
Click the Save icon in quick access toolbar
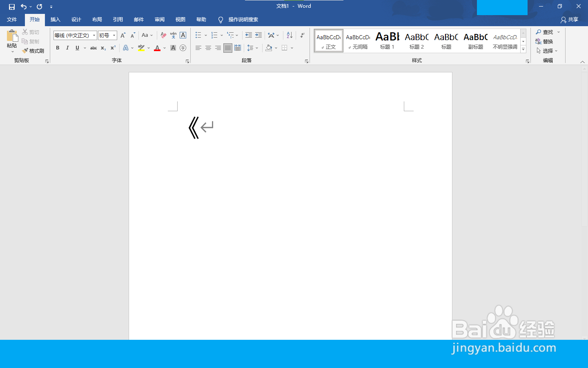(x=12, y=7)
